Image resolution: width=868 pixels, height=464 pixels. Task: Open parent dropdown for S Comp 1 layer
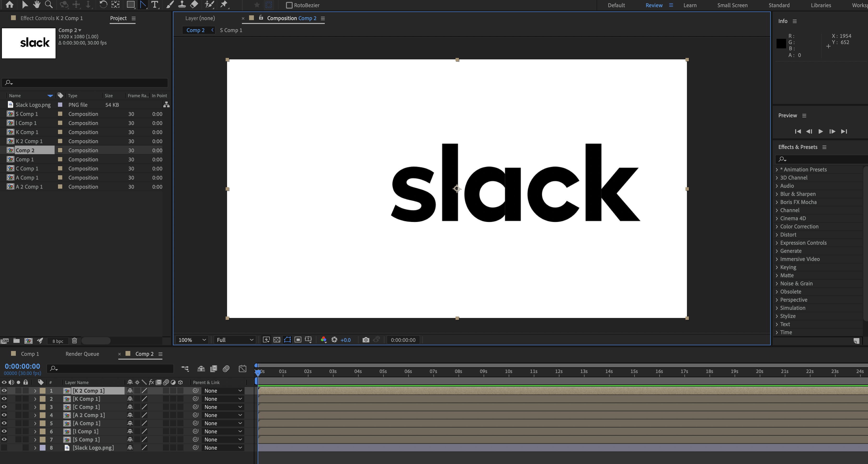(223, 439)
